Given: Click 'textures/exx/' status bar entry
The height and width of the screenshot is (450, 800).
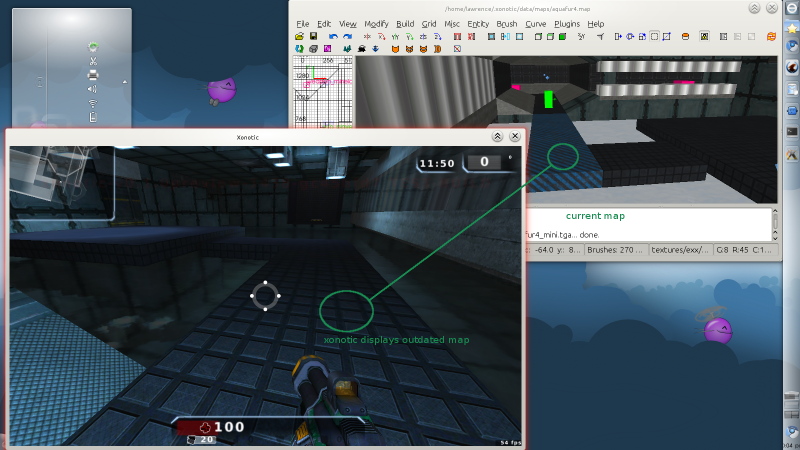Looking at the screenshot, I should (x=680, y=249).
